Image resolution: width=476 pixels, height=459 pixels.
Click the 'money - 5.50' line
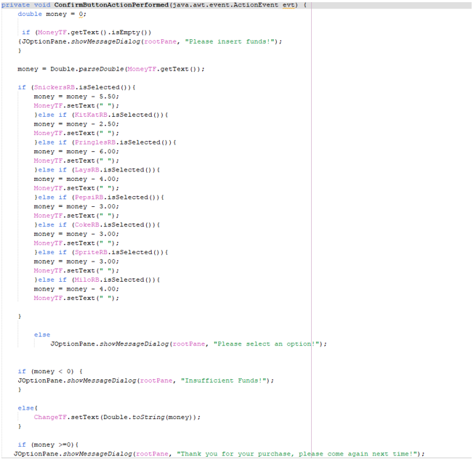coord(76,97)
